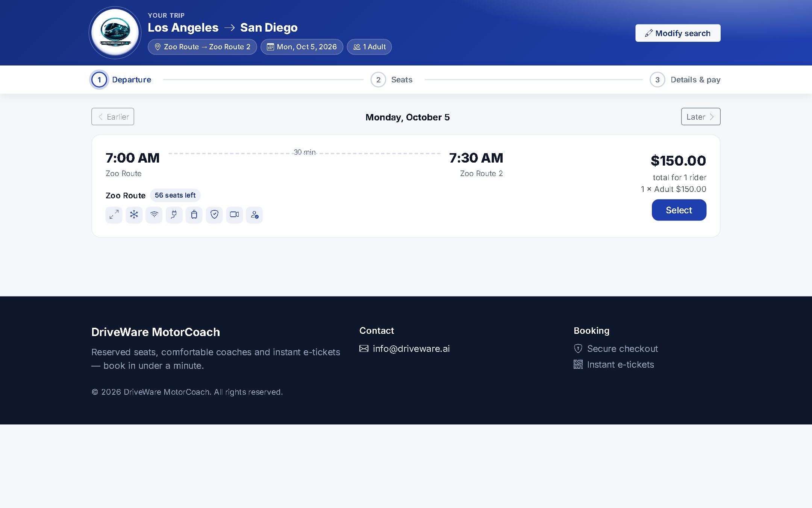
Task: Click the Mon, Oct 5, 2026 date chip
Action: (x=302, y=47)
